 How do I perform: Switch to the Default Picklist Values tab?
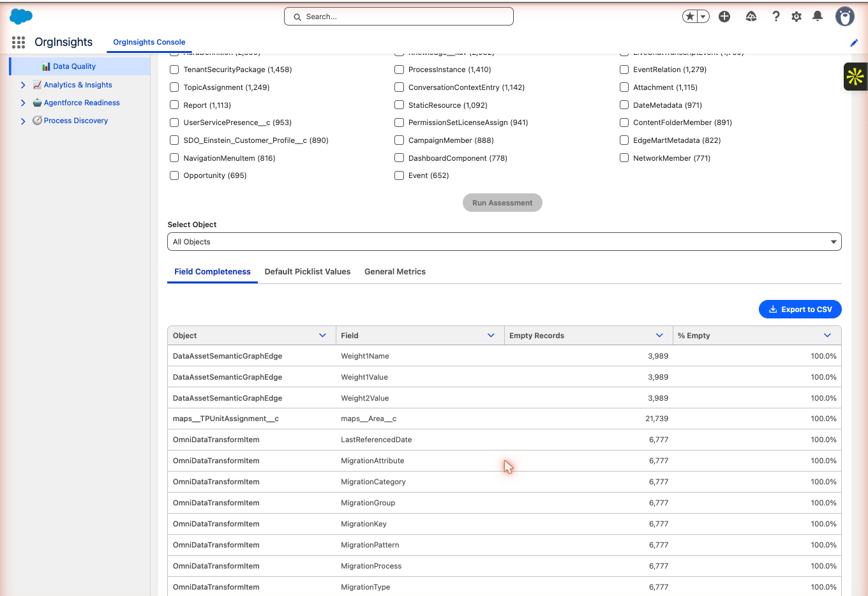(308, 272)
